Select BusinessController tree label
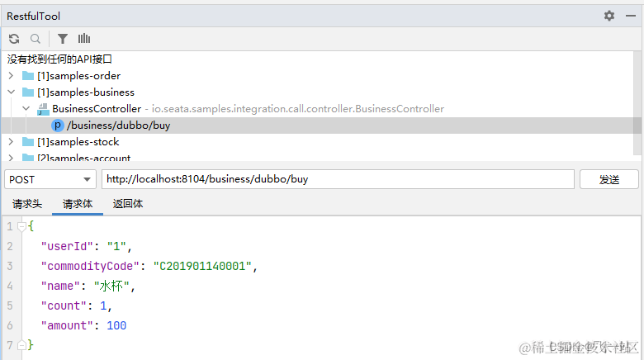 (97, 109)
